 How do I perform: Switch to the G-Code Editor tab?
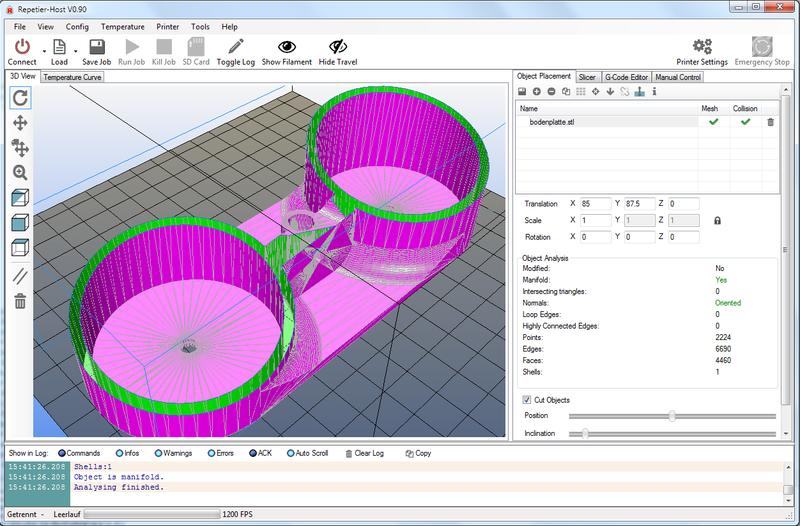click(x=626, y=76)
